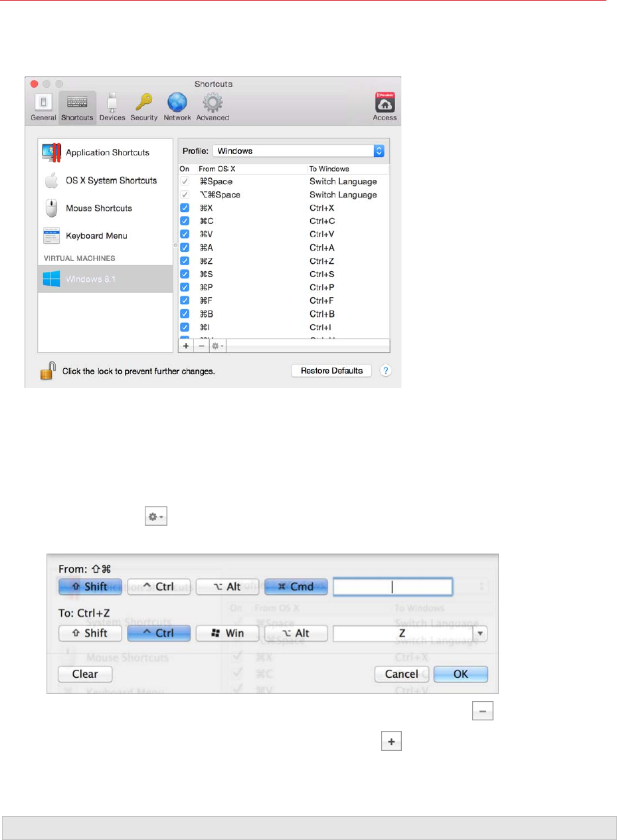
Task: Toggle the Win modifier in the To row
Action: tap(228, 633)
